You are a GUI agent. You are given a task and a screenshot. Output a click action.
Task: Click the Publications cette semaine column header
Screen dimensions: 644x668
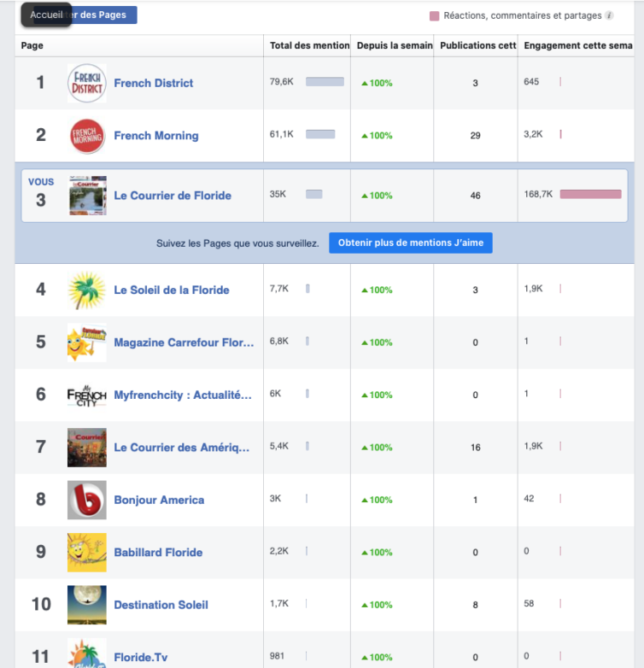pos(477,46)
